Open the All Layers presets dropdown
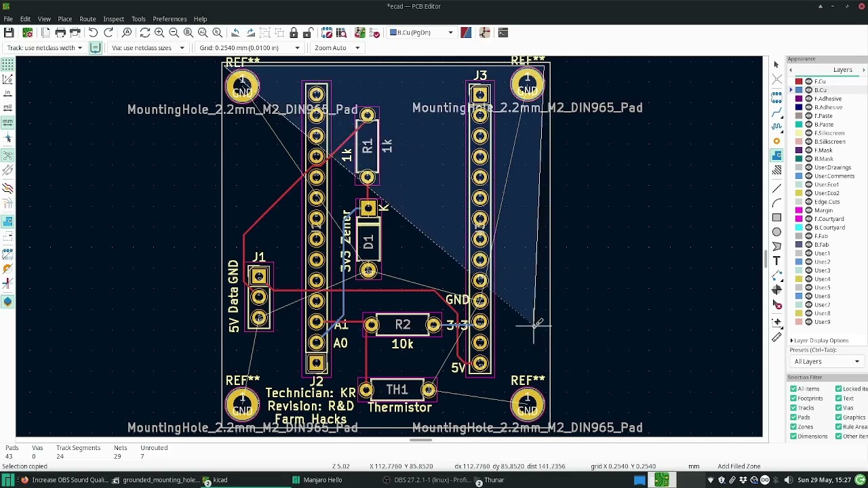This screenshot has width=868, height=488. [x=827, y=361]
